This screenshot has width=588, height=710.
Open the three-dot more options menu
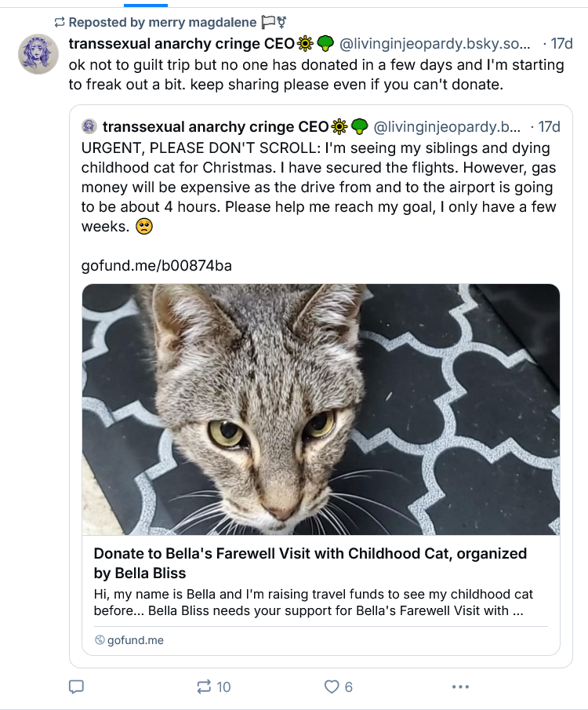click(x=460, y=686)
